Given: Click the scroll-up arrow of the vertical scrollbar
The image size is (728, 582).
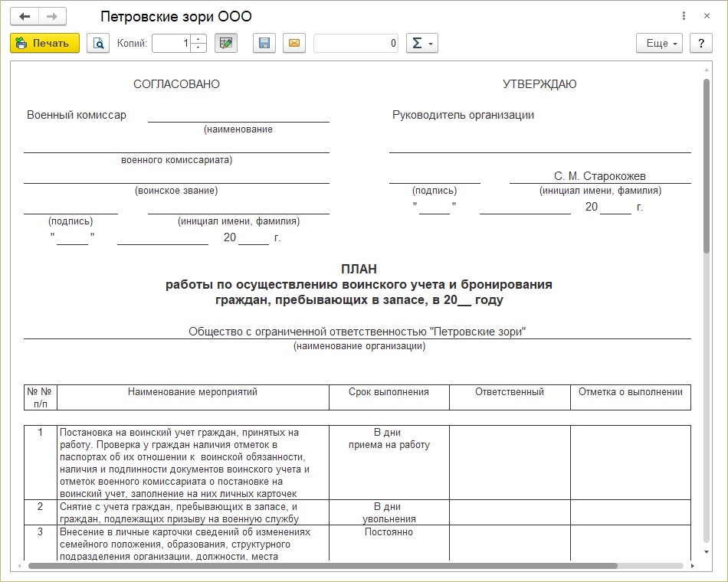Looking at the screenshot, I should (x=707, y=70).
